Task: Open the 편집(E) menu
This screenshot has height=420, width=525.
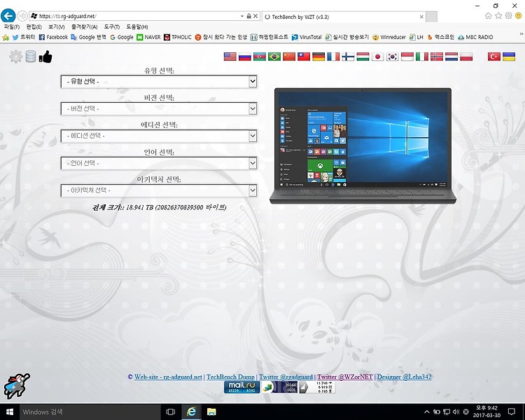Action: (34, 27)
